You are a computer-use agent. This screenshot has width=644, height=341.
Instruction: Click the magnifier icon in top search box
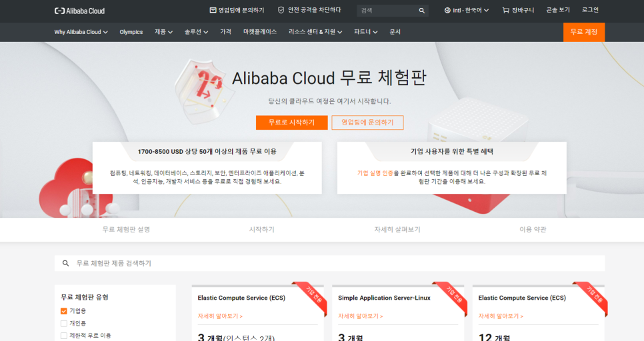(x=421, y=11)
